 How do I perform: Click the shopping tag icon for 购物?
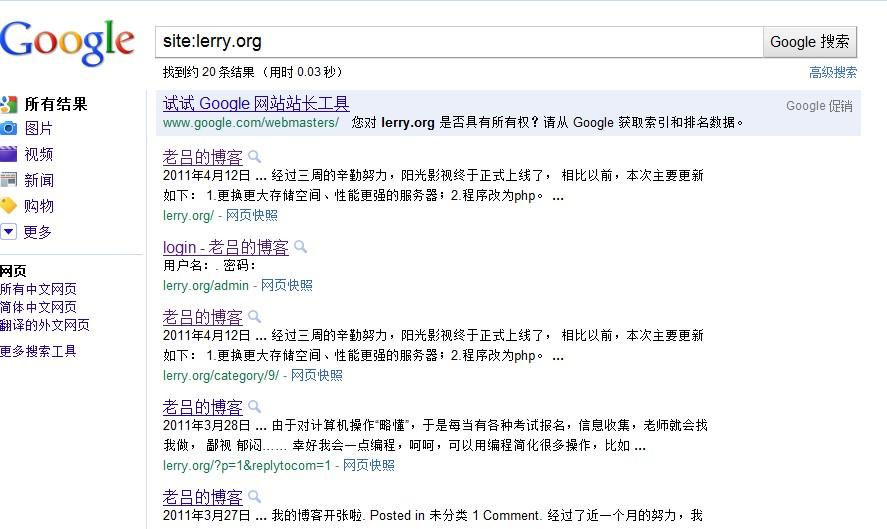point(8,205)
